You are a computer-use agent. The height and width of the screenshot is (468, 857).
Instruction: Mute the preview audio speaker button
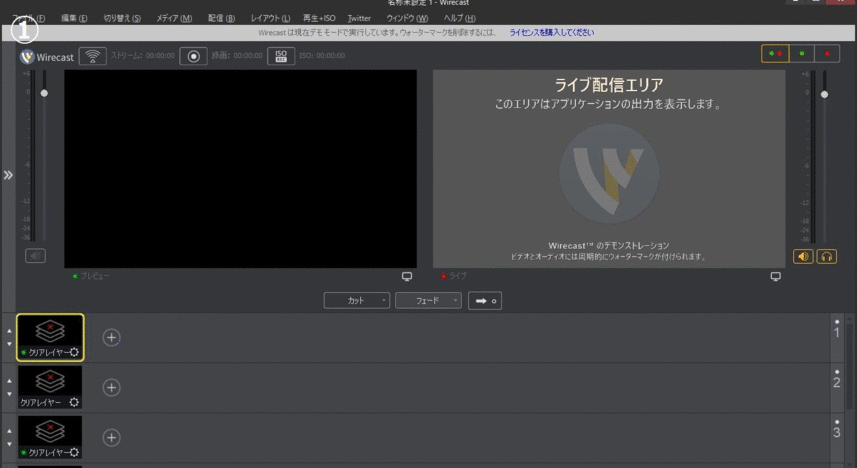click(x=36, y=255)
